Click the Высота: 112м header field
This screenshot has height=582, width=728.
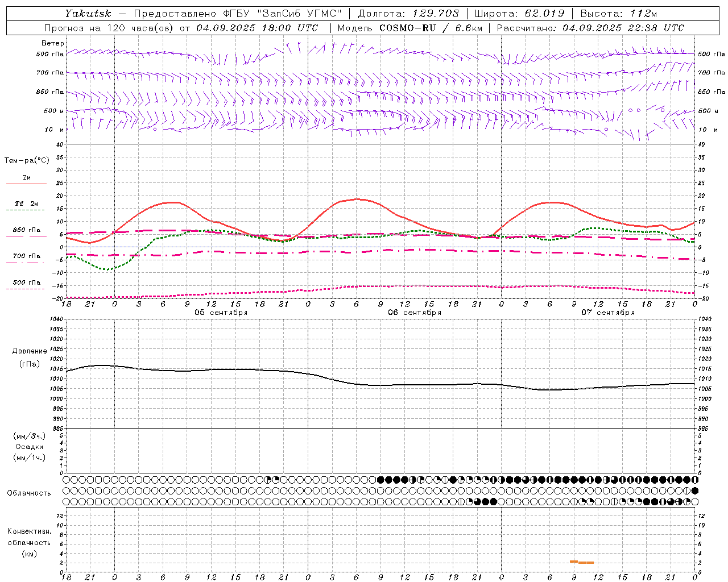pyautogui.click(x=618, y=14)
